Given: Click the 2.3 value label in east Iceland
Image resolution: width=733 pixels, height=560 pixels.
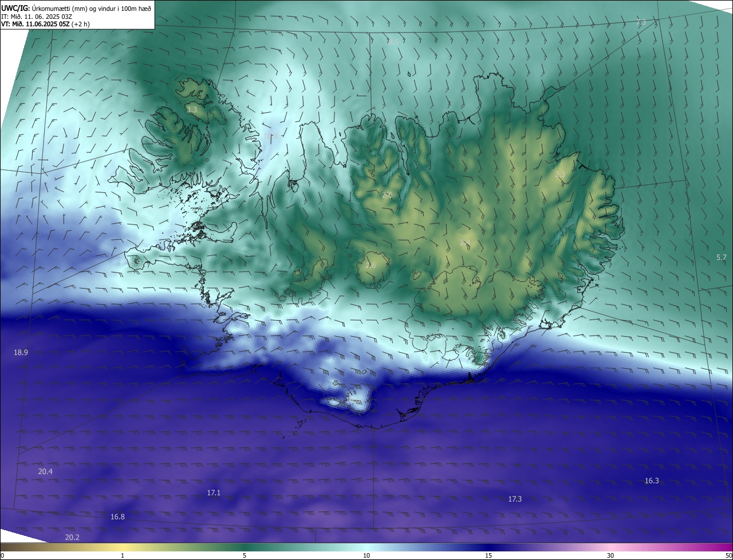Looking at the screenshot, I should 560,175.
